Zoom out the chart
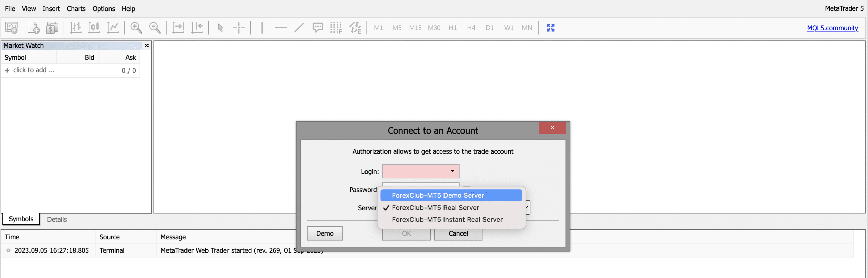 tap(155, 28)
